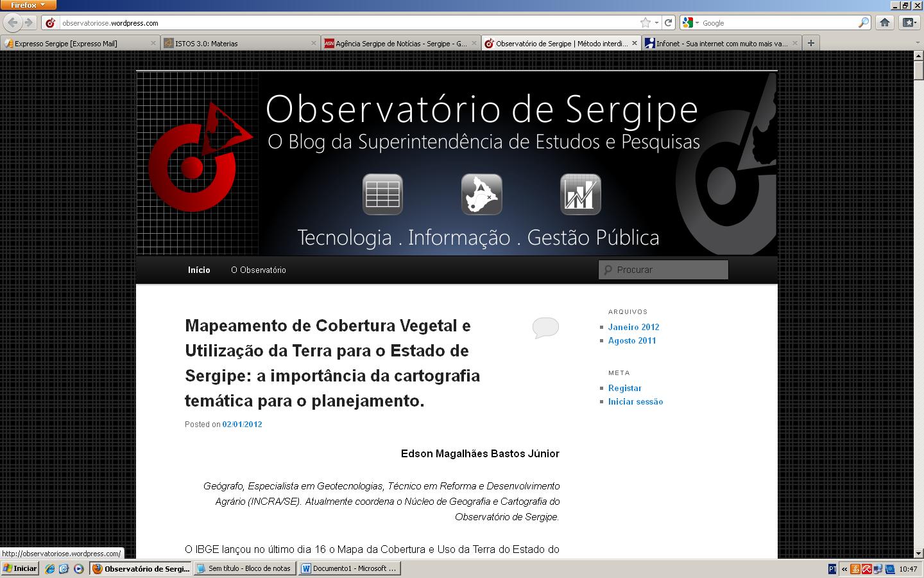Click the spreadsheet table icon in banner
924x578 pixels.
tap(382, 195)
